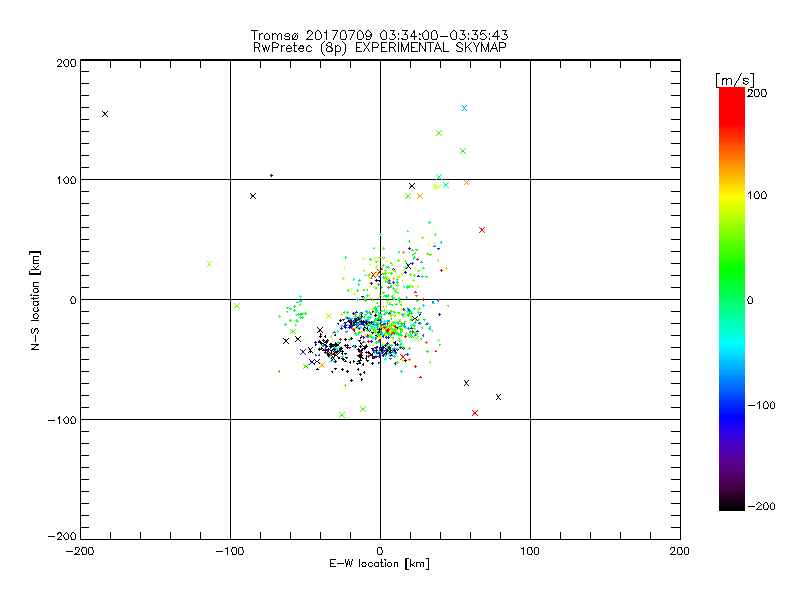Click the color bar tick label "-100"
This screenshot has width=800, height=600.
tap(761, 405)
